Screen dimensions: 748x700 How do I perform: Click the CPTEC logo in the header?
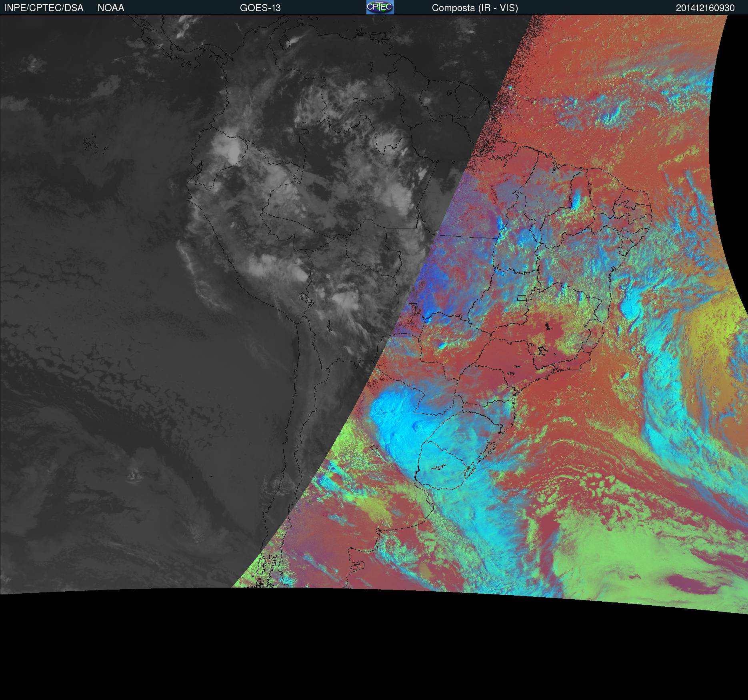(x=380, y=7)
